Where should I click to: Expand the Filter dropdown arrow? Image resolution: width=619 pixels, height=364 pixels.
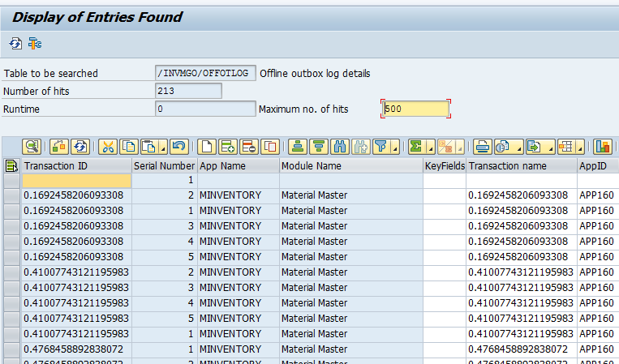[x=394, y=148]
